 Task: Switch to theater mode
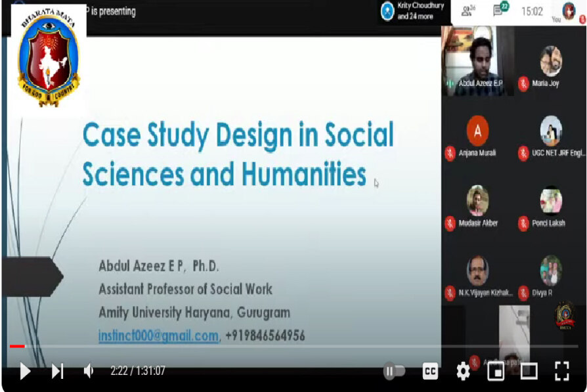(x=529, y=372)
